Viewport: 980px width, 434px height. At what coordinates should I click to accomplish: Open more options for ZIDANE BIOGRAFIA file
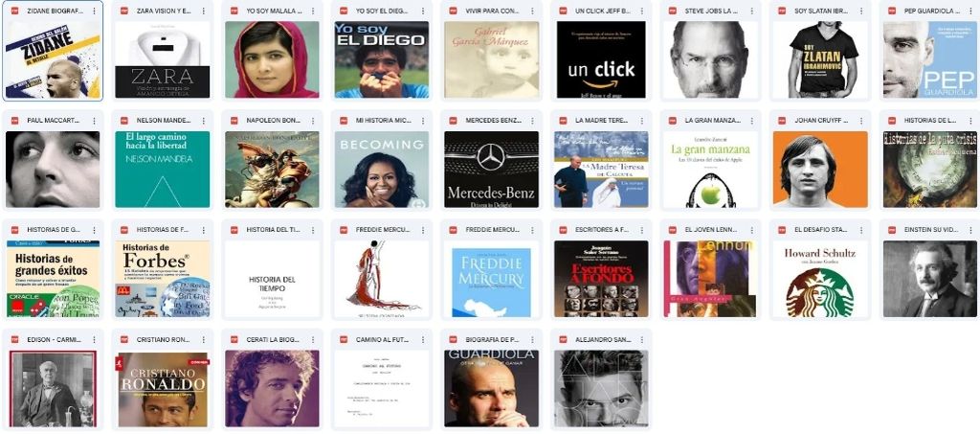click(94, 11)
